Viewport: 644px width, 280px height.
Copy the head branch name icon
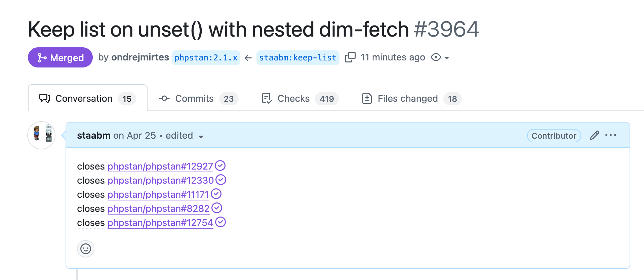coord(350,57)
